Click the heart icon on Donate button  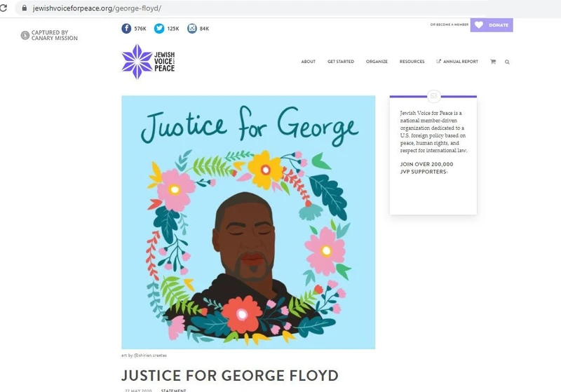coord(479,25)
